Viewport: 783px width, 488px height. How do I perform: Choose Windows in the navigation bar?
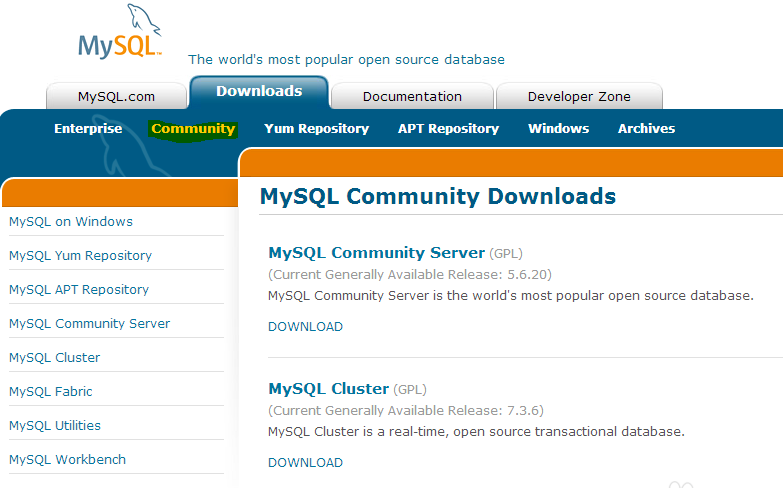point(559,128)
